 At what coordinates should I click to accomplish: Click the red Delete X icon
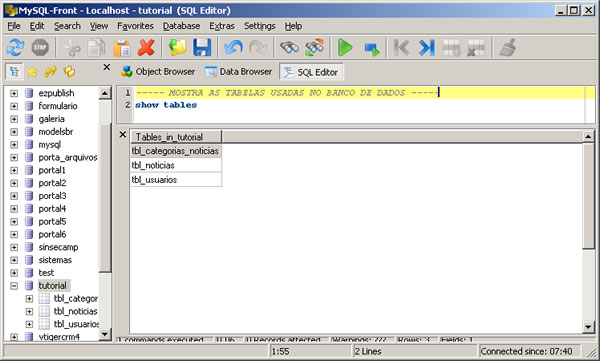[146, 48]
